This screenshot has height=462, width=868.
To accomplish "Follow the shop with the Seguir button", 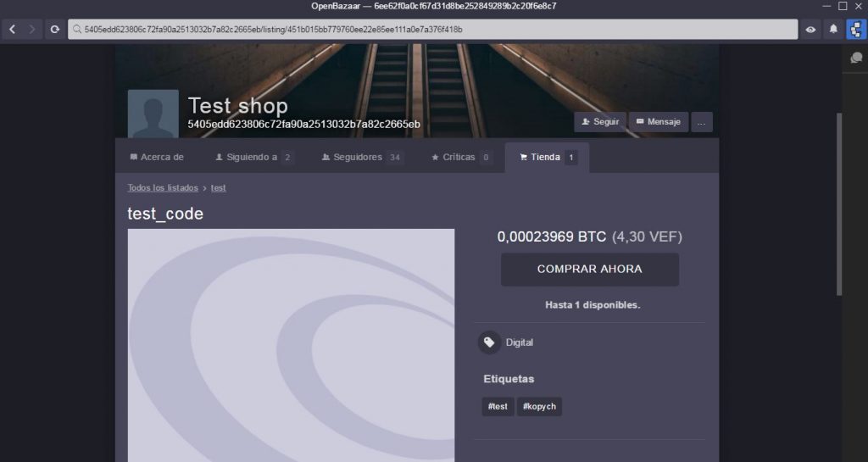I will pos(600,122).
